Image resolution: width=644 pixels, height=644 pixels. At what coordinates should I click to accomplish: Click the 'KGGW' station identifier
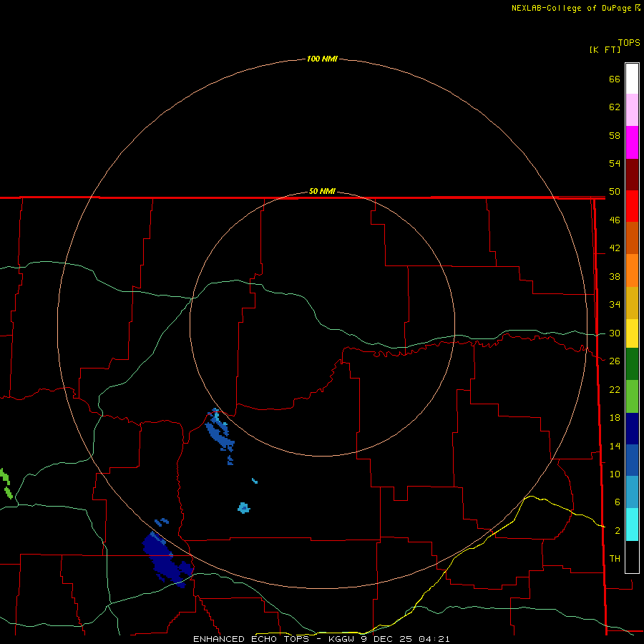click(342, 639)
